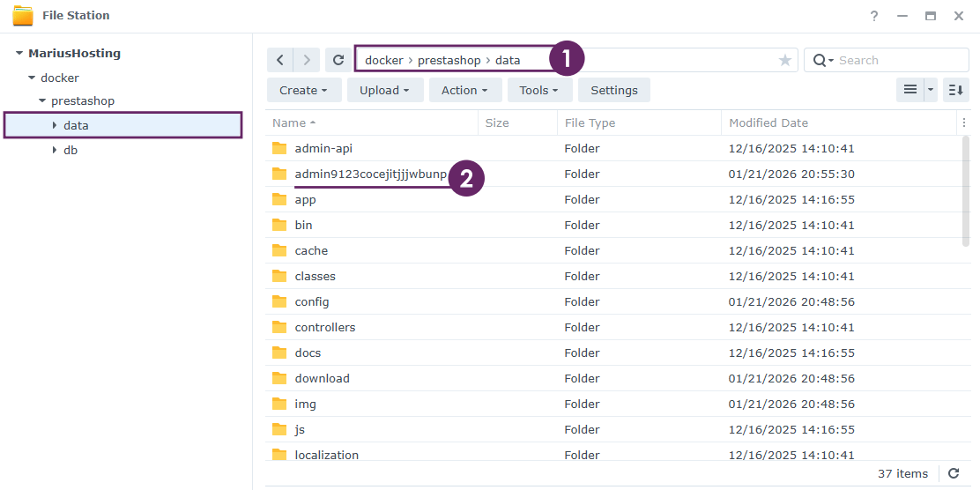Collapse the MariusHosting tree node
This screenshot has height=490, width=980.
[x=19, y=54]
